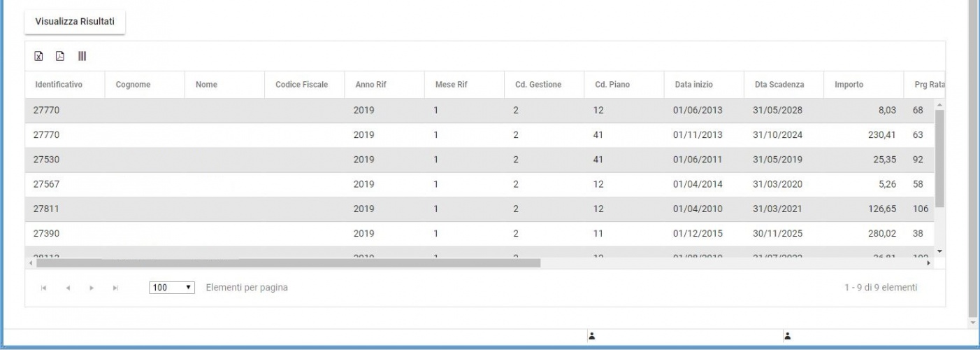Open the column chooser icon
980x350 pixels.
click(x=82, y=56)
